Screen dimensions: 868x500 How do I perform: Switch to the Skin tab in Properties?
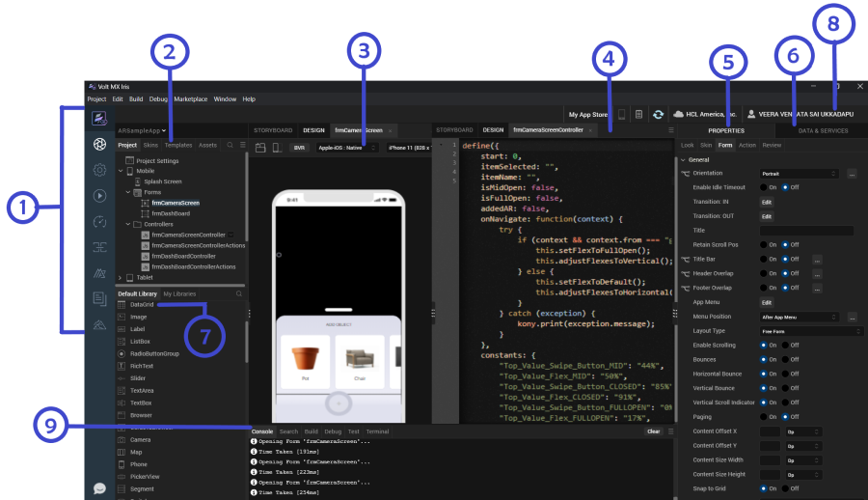pos(706,145)
